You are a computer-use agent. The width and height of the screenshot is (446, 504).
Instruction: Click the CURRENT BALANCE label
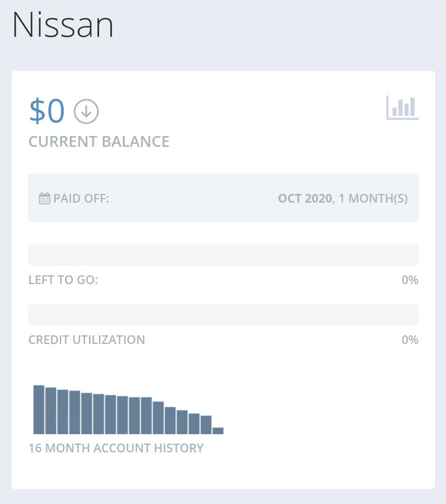pyautogui.click(x=99, y=142)
